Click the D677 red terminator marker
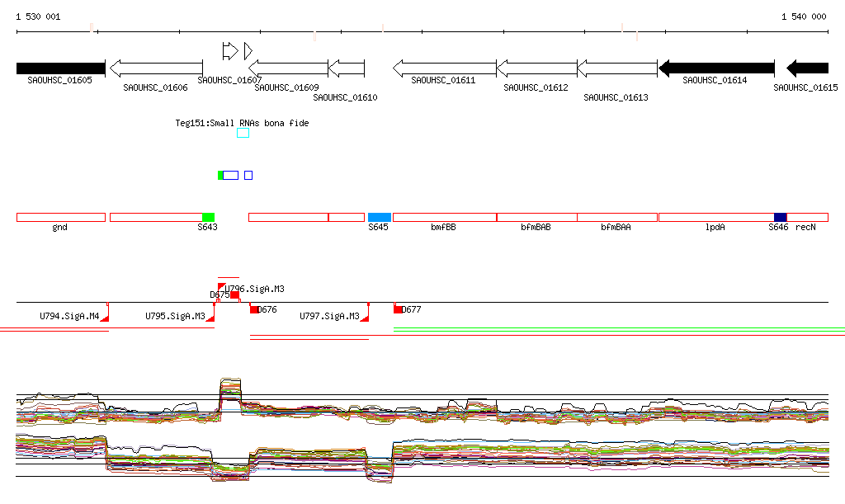 pyautogui.click(x=399, y=309)
